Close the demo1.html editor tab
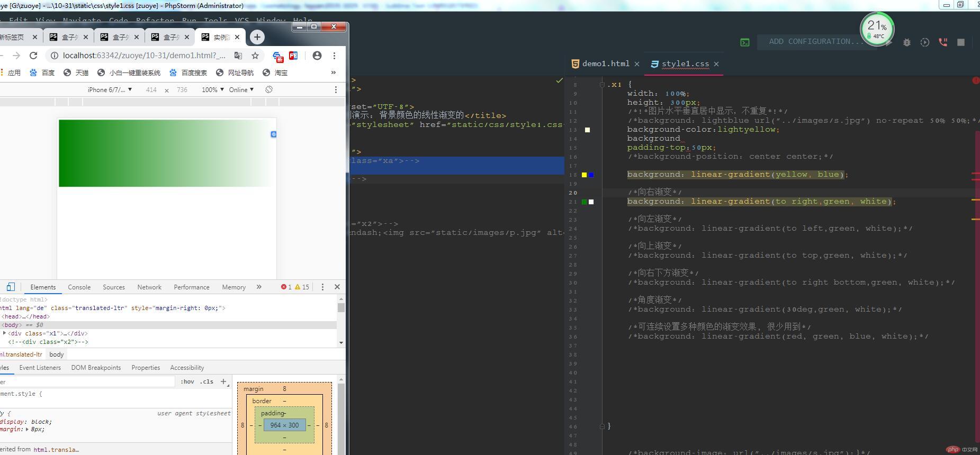 [x=637, y=64]
